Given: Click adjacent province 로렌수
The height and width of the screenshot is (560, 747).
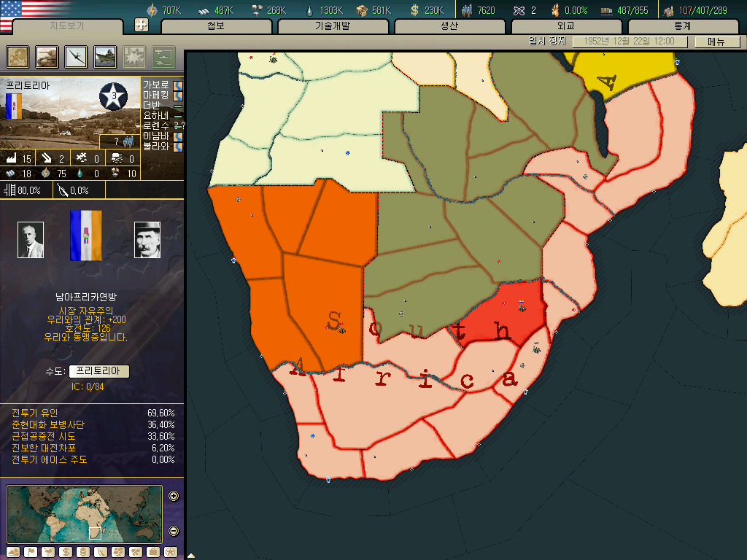Looking at the screenshot, I should pyautogui.click(x=156, y=125).
